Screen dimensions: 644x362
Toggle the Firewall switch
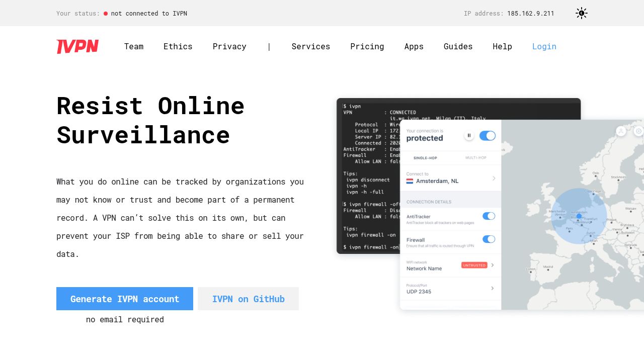coord(489,239)
